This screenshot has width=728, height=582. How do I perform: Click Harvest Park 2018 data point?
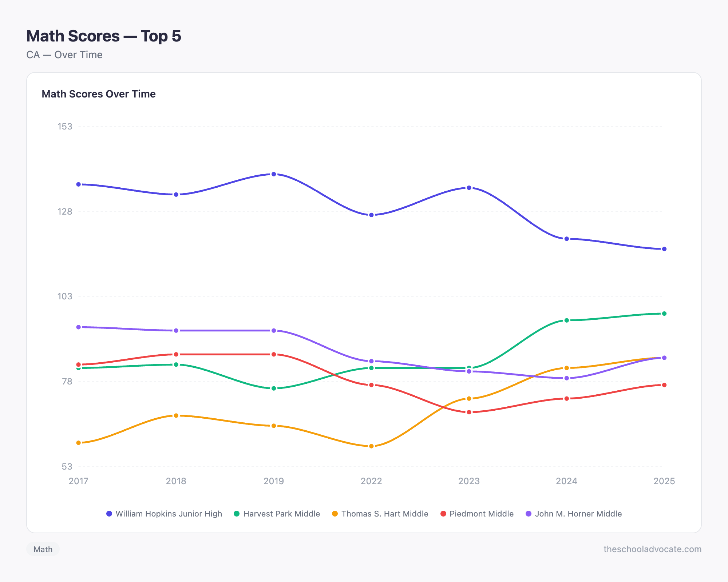tap(176, 364)
